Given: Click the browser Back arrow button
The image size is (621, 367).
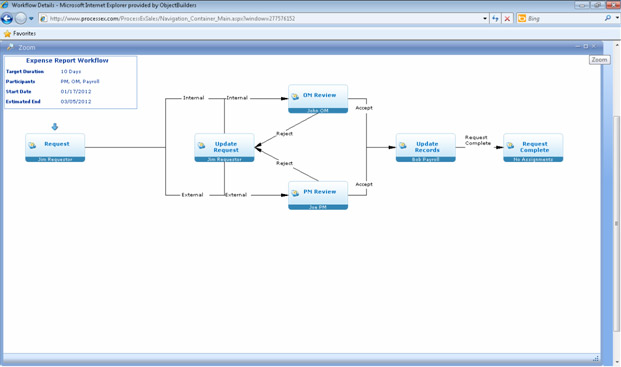Looking at the screenshot, I should point(7,18).
